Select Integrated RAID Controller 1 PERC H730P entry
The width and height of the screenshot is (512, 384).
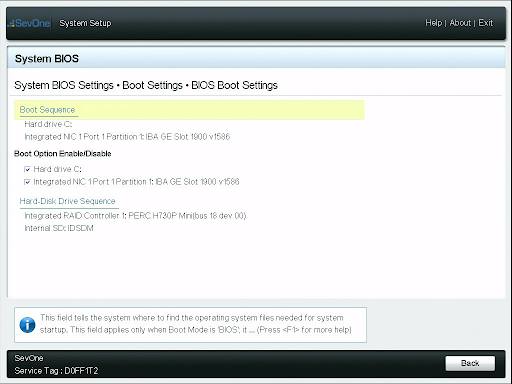pos(135,216)
